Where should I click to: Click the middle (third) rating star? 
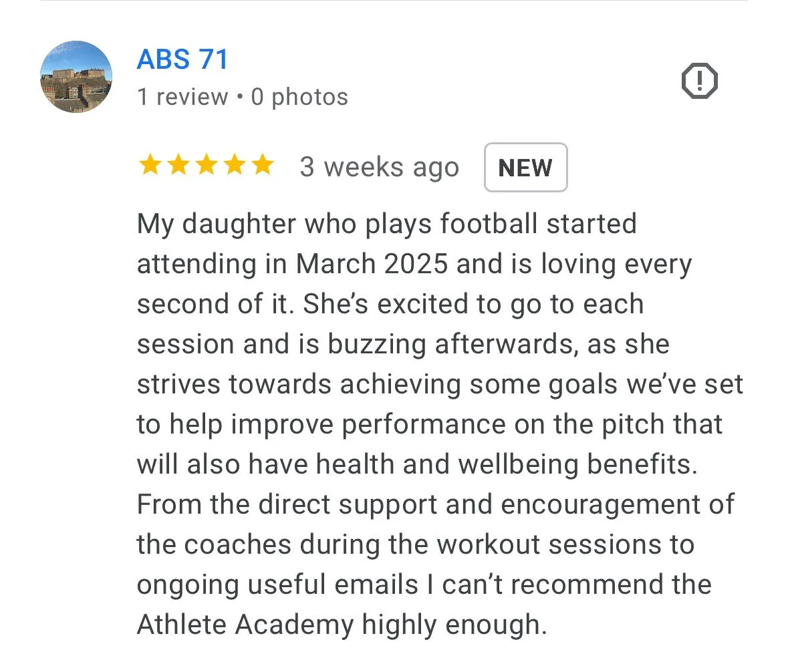[206, 165]
